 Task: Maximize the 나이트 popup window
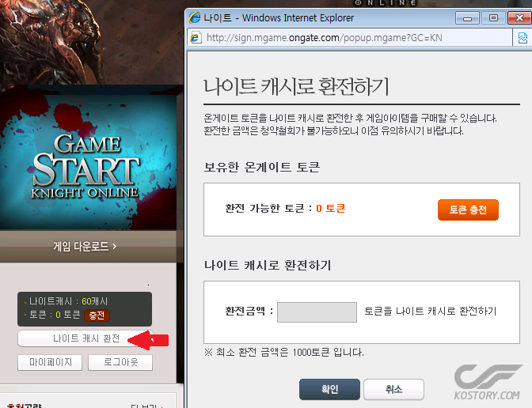coord(493,18)
